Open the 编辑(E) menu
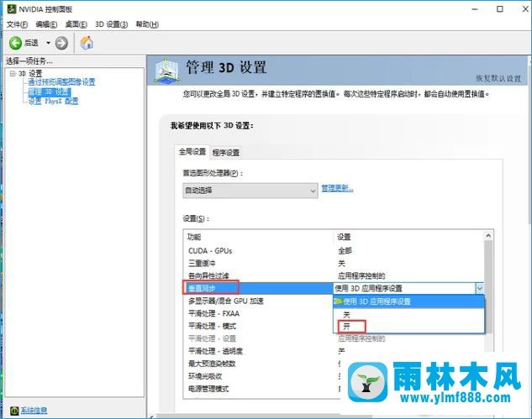 click(46, 24)
